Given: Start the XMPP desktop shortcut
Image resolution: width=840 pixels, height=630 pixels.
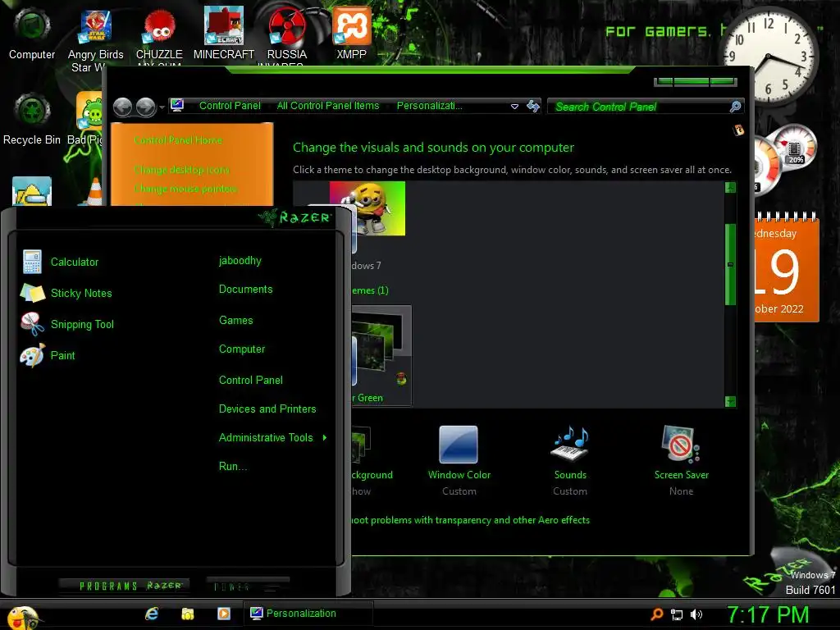Looking at the screenshot, I should pos(351,32).
